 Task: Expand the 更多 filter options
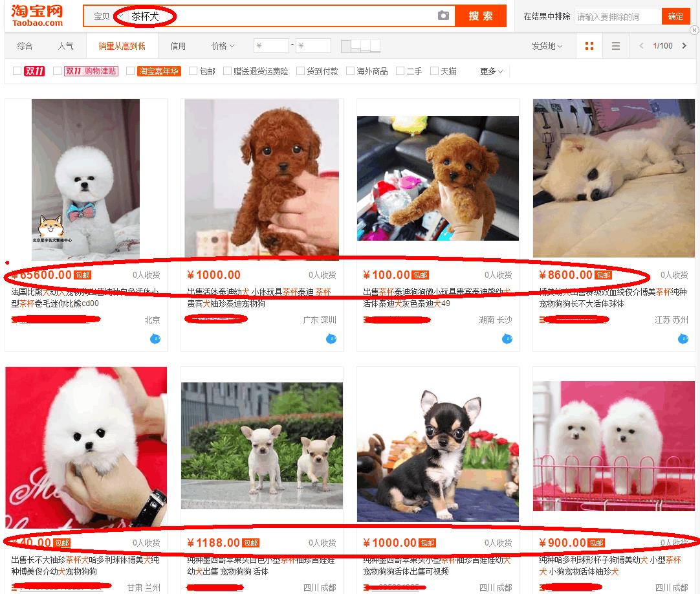(x=491, y=71)
